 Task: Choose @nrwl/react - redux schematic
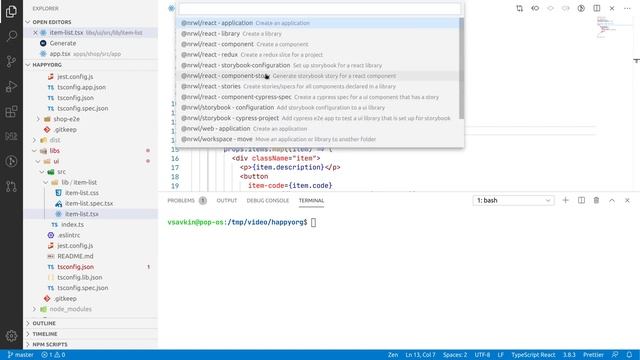click(x=318, y=55)
